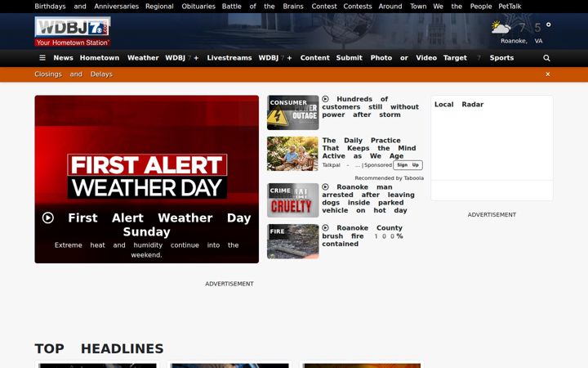Open the Fire story thumbnail
This screenshot has height=368, width=588.
(293, 241)
